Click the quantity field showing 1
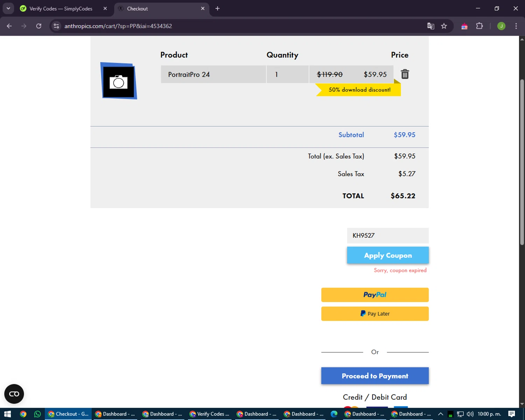 287,74
